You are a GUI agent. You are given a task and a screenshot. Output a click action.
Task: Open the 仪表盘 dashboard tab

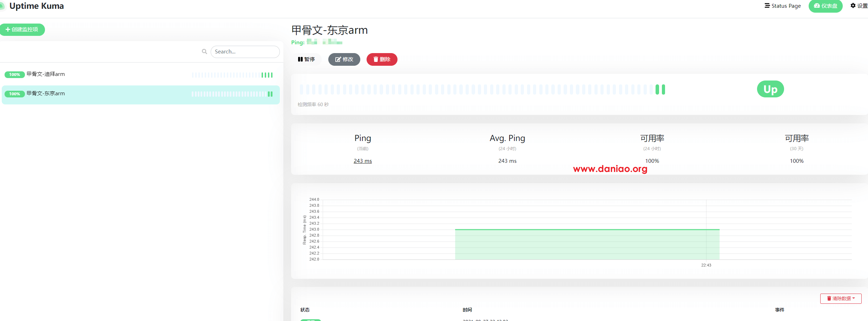(826, 6)
